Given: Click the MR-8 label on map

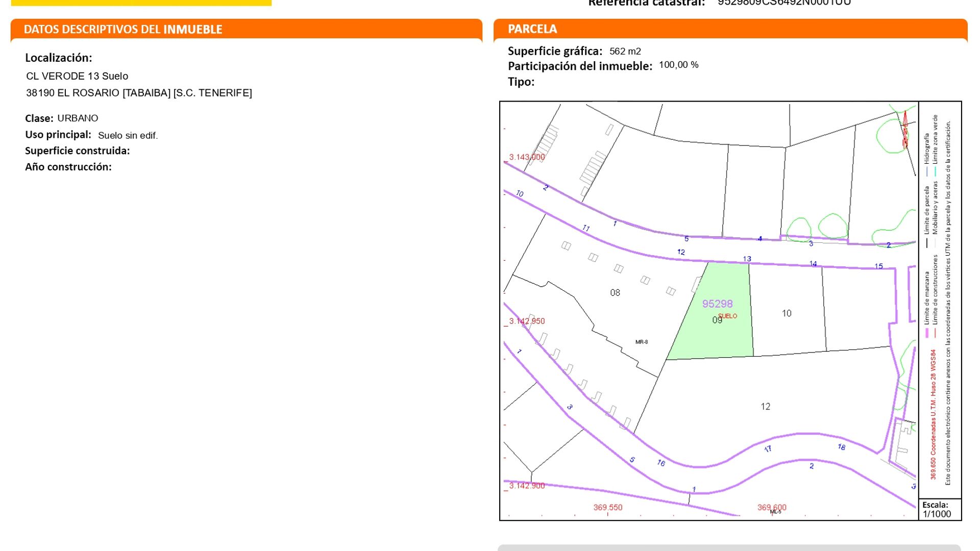Looking at the screenshot, I should coord(642,342).
